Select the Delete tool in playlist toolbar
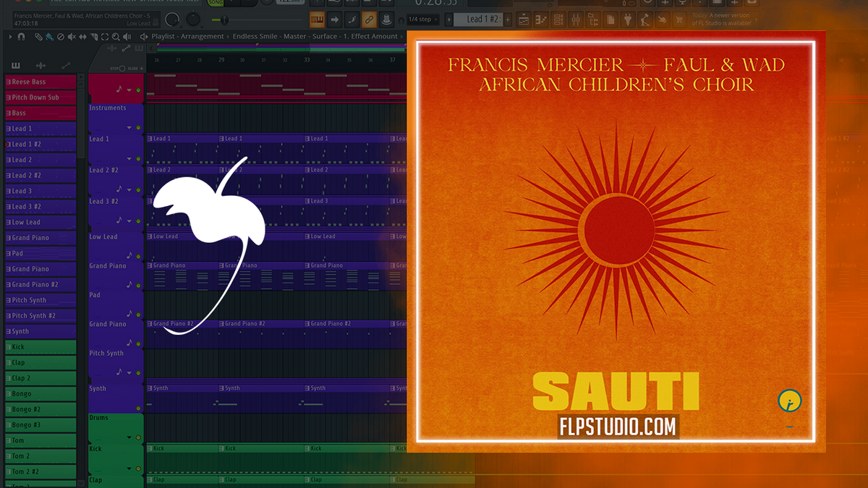The height and width of the screenshot is (488, 868). (61, 36)
